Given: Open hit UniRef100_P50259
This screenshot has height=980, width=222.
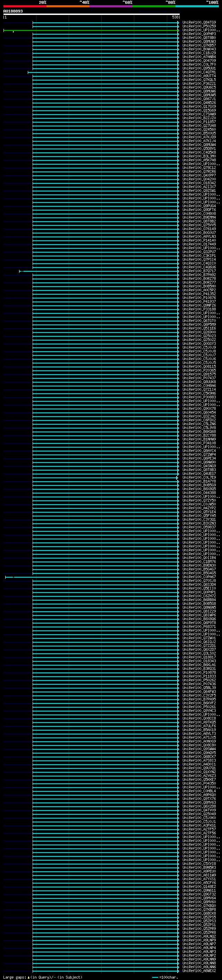Looking at the screenshot, I should pyautogui.click(x=199, y=26).
